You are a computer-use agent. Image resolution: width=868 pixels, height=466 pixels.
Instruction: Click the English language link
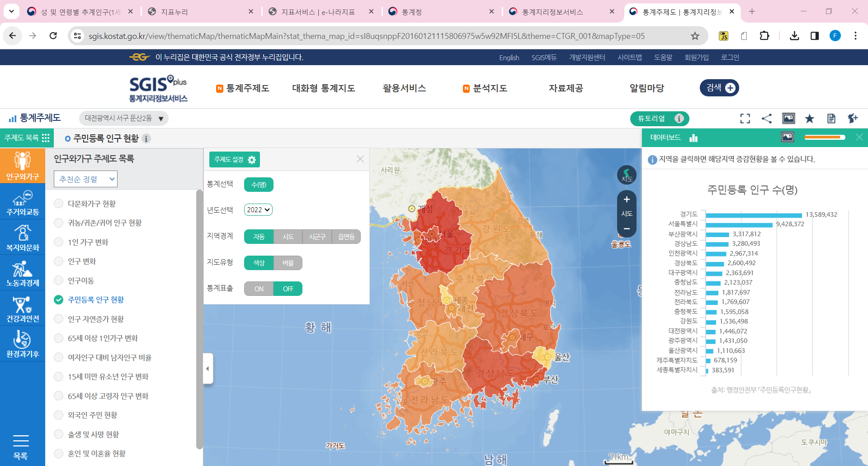pyautogui.click(x=509, y=57)
